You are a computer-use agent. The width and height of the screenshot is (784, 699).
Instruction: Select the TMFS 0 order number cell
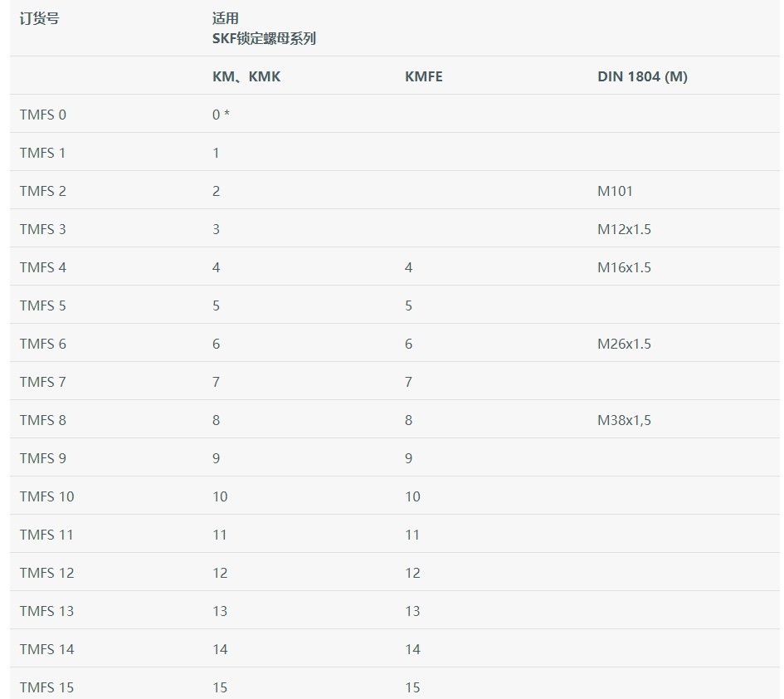point(43,115)
